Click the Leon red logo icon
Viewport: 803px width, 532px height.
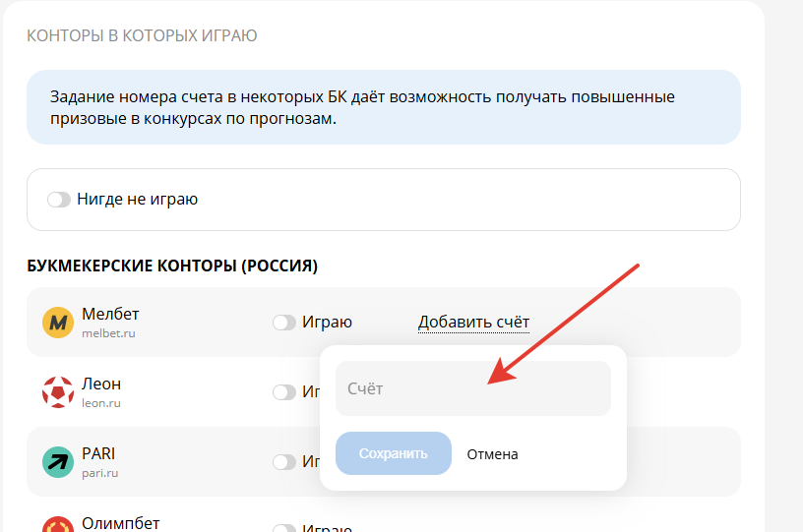coord(58,392)
